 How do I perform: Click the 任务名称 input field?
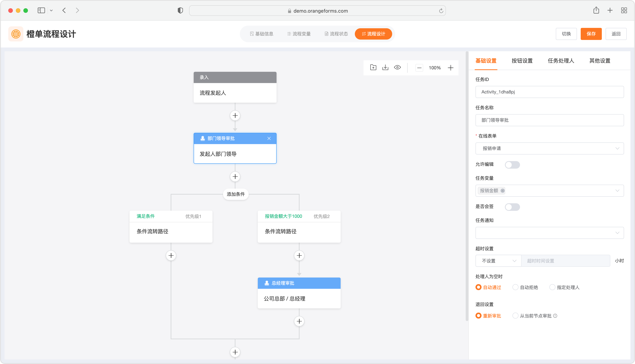click(x=549, y=120)
